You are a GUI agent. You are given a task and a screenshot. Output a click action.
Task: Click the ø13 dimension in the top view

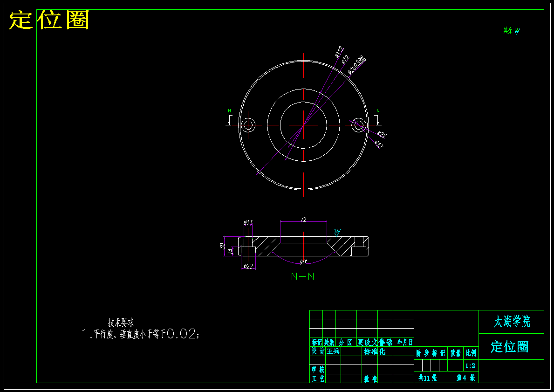click(379, 144)
